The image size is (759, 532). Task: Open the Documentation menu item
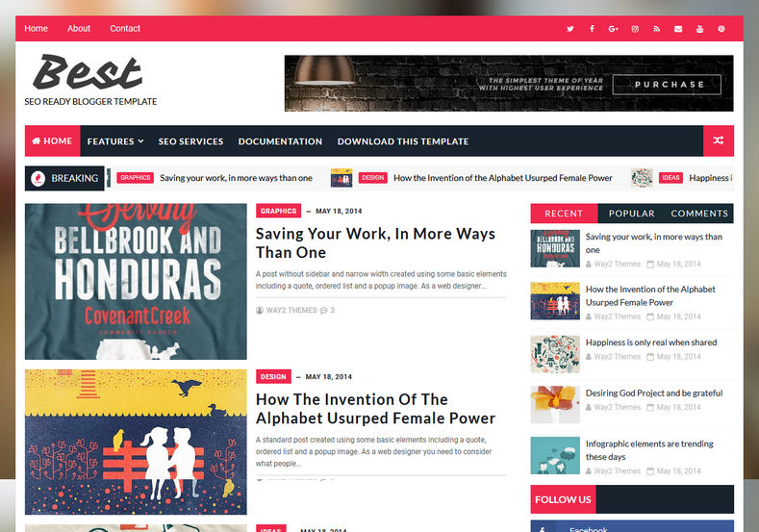tap(280, 141)
